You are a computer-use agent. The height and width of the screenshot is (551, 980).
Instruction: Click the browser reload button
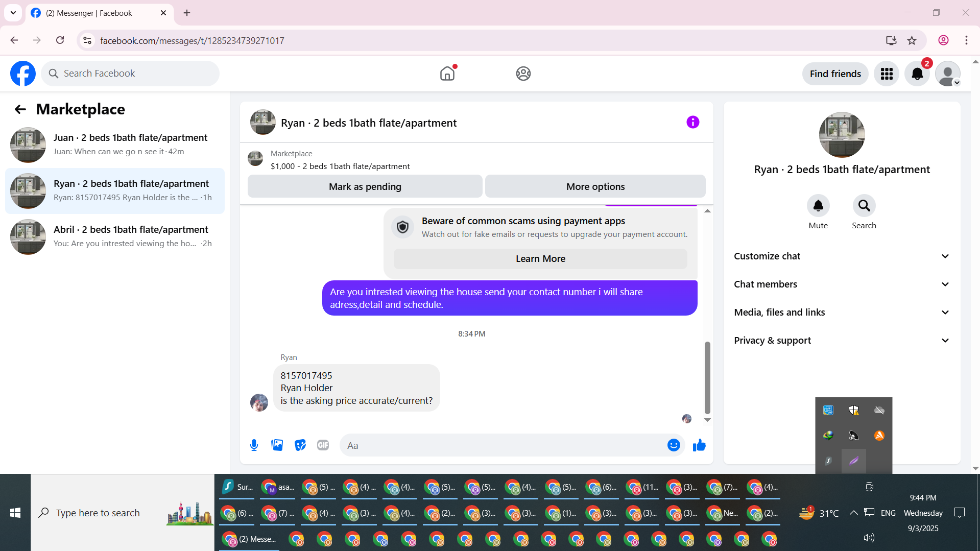[60, 40]
